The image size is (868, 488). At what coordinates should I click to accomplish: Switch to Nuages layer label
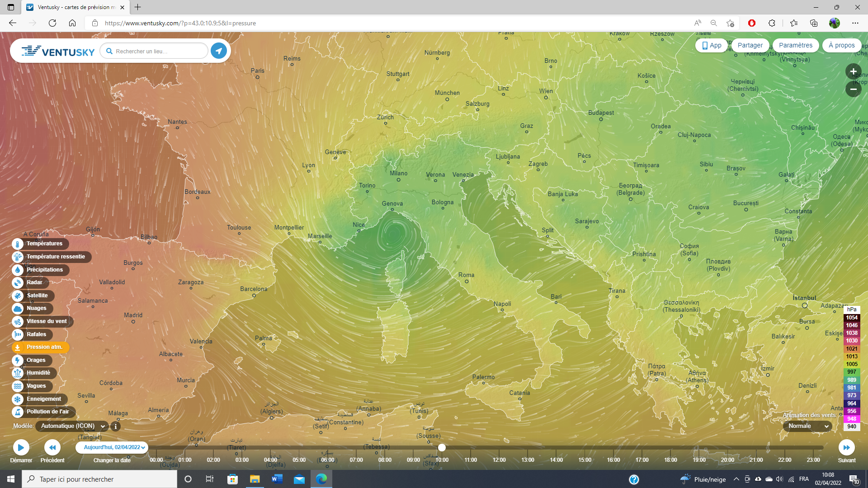coord(37,308)
